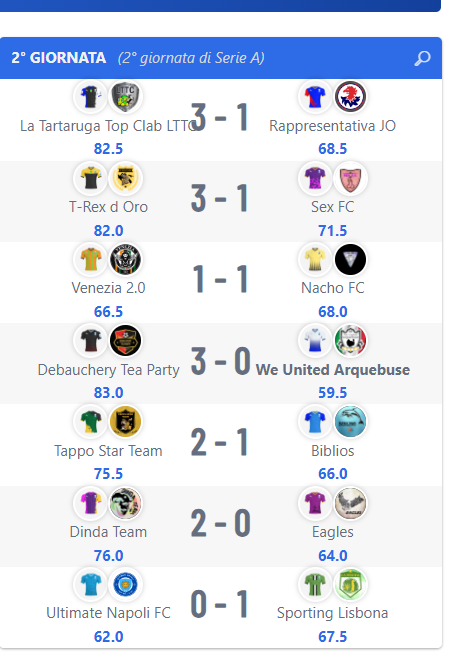The width and height of the screenshot is (449, 655).
Task: Open the Debauchery Tea Party team link
Action: click(x=108, y=370)
